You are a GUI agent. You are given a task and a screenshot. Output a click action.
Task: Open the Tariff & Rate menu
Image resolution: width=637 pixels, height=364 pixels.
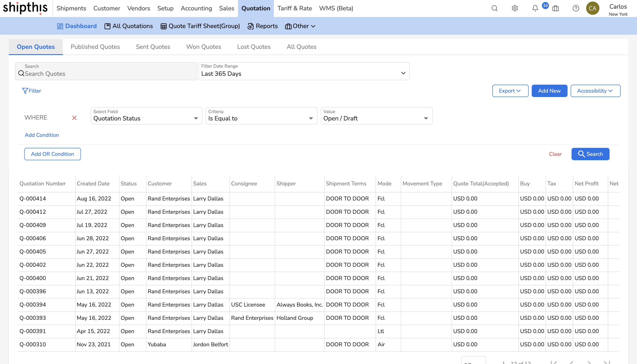point(295,8)
